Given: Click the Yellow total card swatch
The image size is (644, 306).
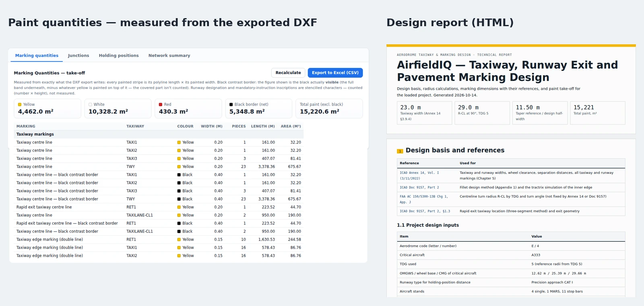Looking at the screenshot, I should tap(20, 105).
